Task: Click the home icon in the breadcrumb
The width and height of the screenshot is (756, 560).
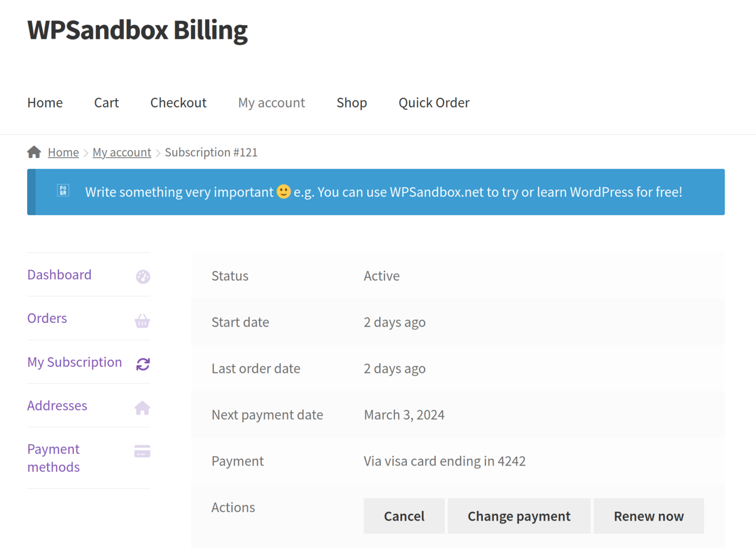Action: tap(33, 152)
